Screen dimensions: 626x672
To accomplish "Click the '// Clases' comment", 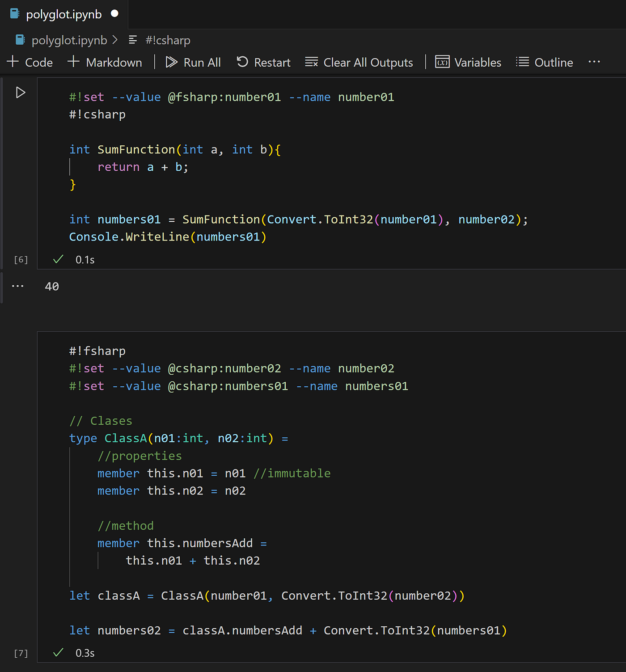I will (x=101, y=421).
